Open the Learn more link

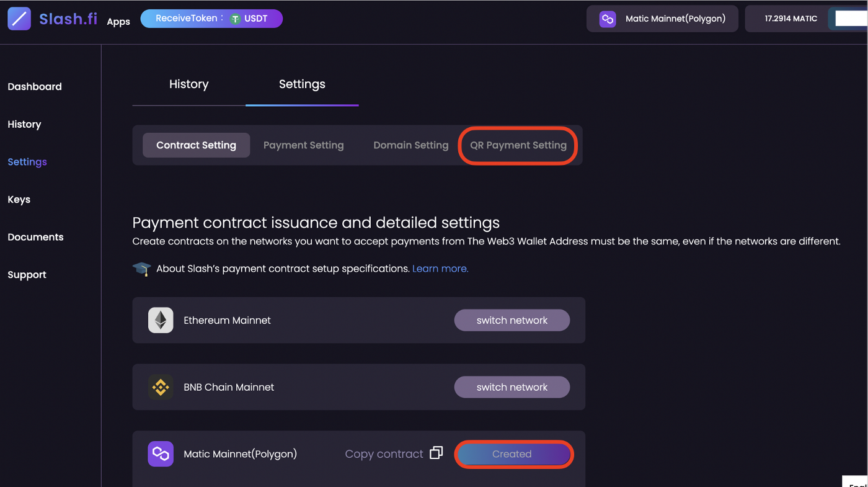tap(440, 268)
